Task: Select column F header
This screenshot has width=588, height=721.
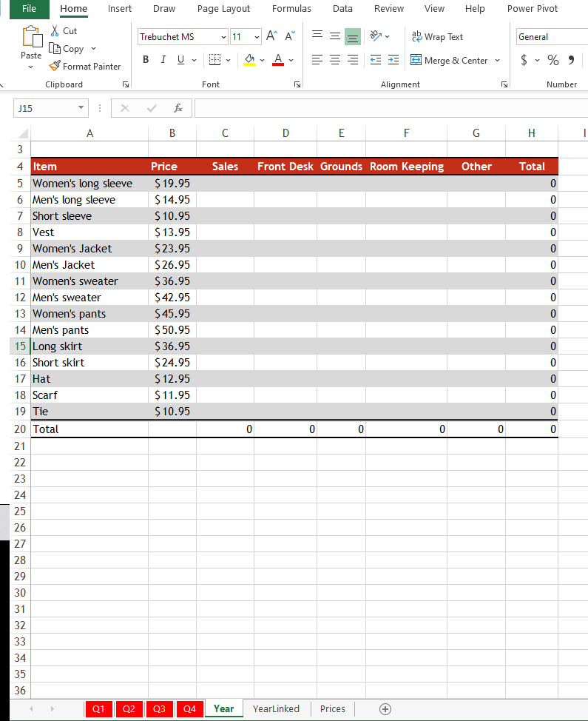Action: [406, 133]
